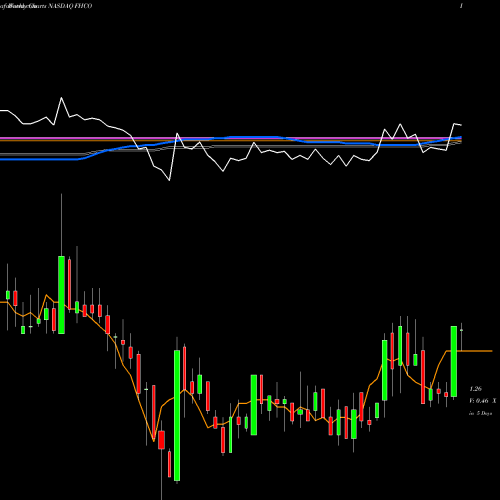The image size is (500, 500).
Task: Select the "in 5 Days" period label
Action: click(480, 413)
